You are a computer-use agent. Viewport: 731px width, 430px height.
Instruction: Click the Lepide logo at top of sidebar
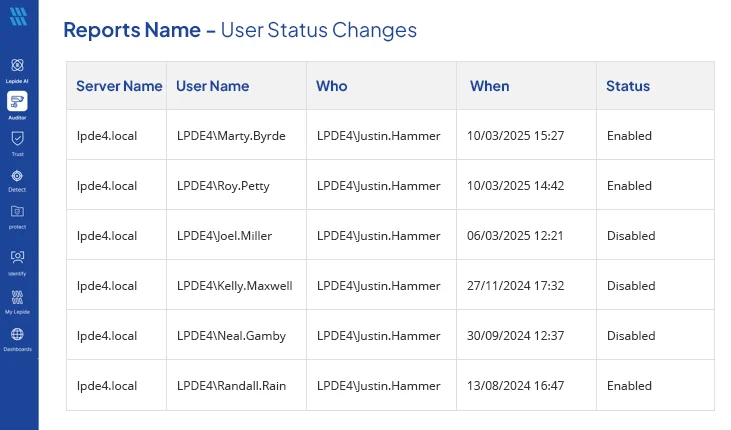(18, 16)
